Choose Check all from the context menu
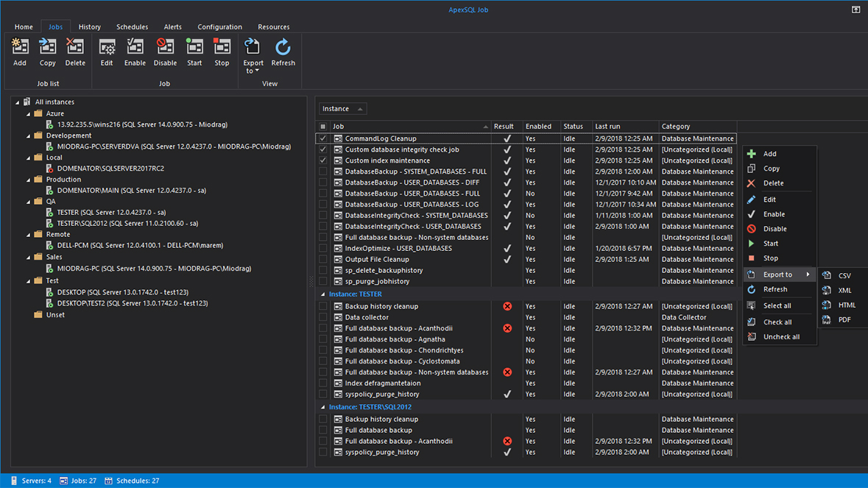 point(779,322)
